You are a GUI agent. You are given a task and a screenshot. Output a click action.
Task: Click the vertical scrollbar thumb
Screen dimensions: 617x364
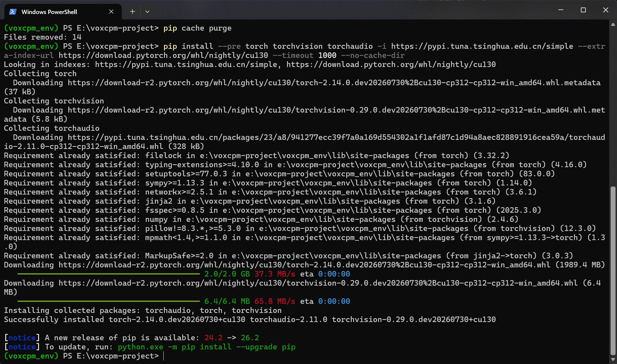coord(613,271)
